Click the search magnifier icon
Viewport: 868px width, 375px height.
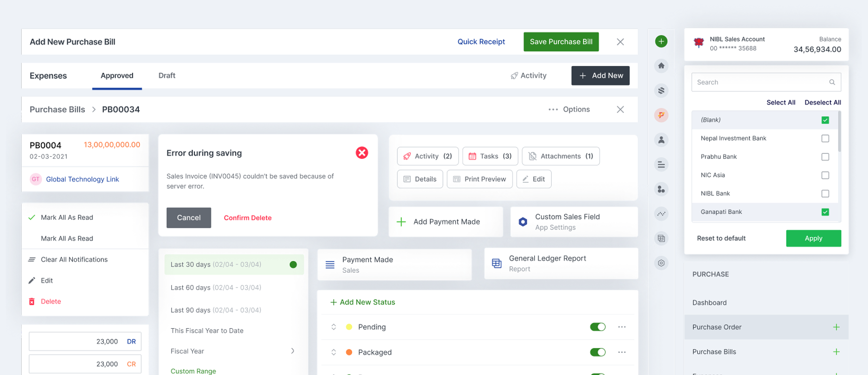coord(832,83)
